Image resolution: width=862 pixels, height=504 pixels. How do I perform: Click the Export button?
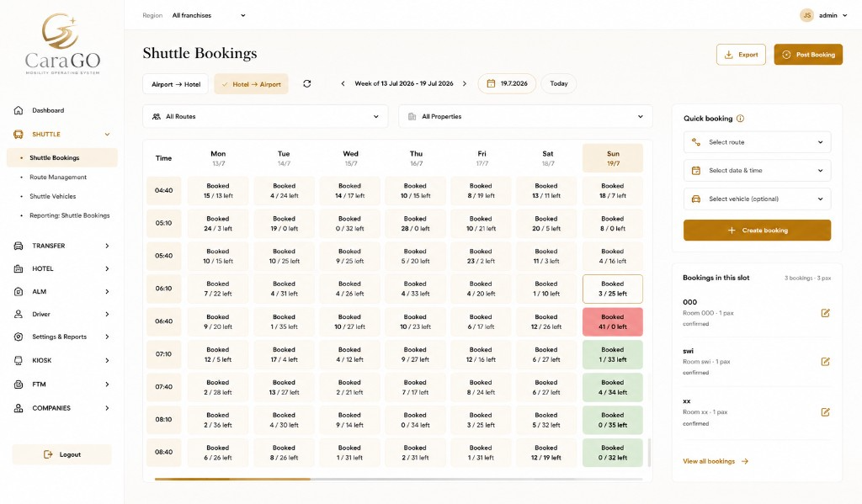point(741,55)
